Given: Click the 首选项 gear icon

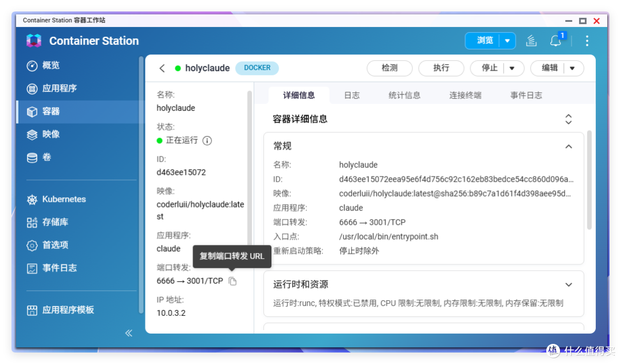Looking at the screenshot, I should tap(32, 246).
